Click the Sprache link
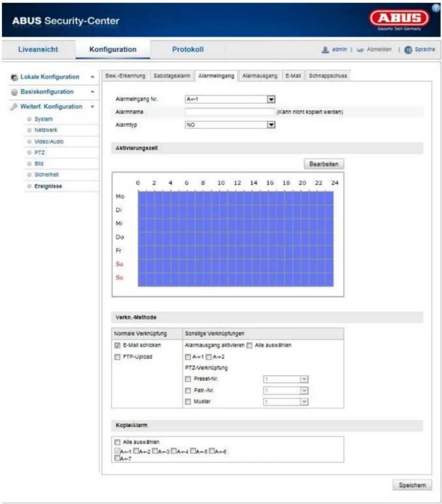Viewport: 442px width, 504px height. point(425,49)
